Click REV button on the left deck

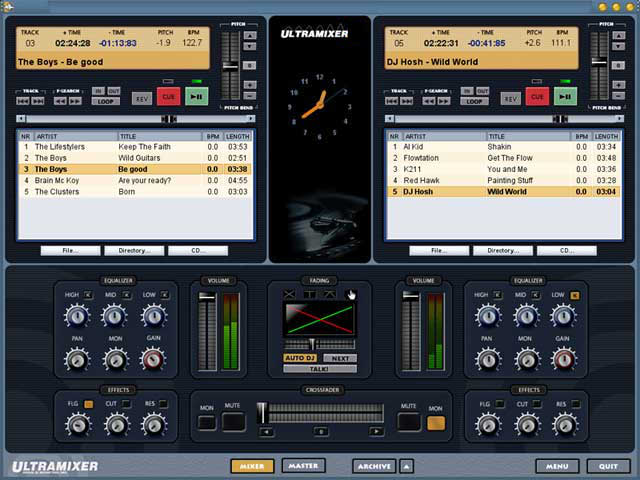pyautogui.click(x=142, y=98)
